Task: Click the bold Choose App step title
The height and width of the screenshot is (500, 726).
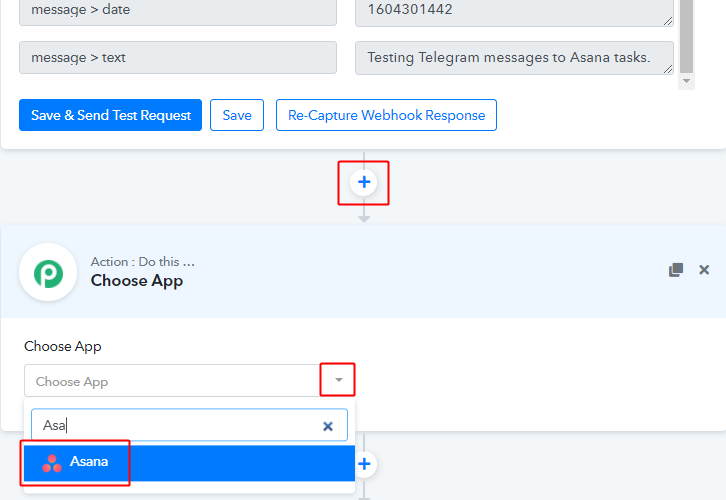Action: click(137, 281)
